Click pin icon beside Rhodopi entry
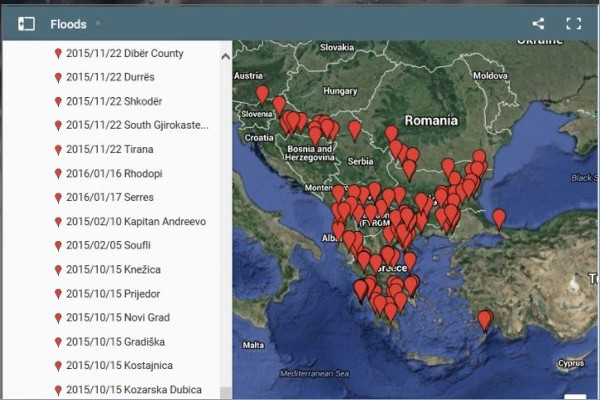Screen dimensions: 600x400 tap(58, 174)
